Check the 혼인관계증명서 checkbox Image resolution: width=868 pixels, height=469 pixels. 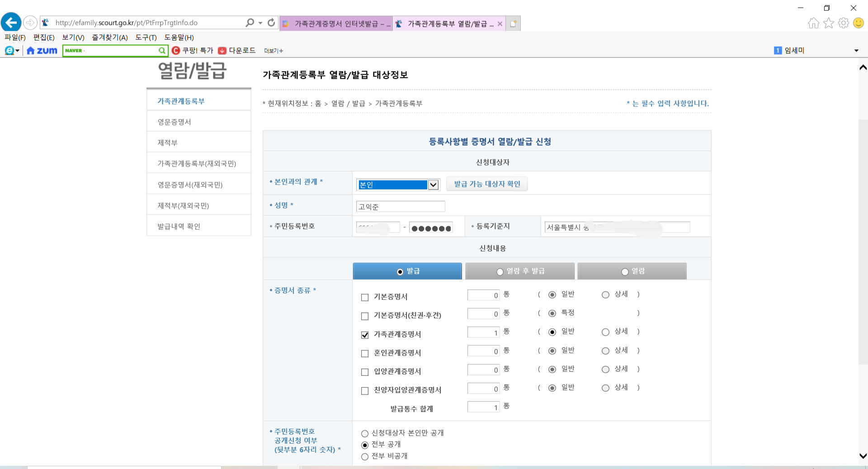365,354
